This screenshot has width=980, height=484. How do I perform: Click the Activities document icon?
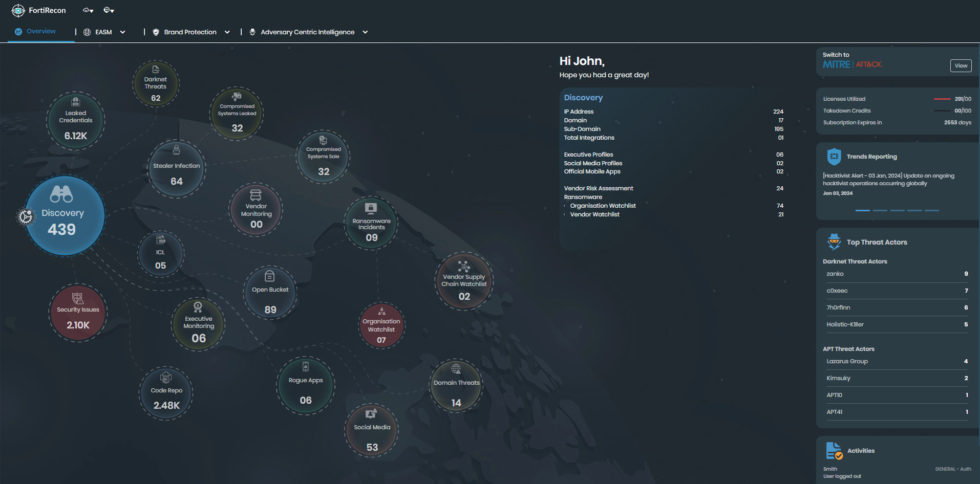click(x=834, y=451)
